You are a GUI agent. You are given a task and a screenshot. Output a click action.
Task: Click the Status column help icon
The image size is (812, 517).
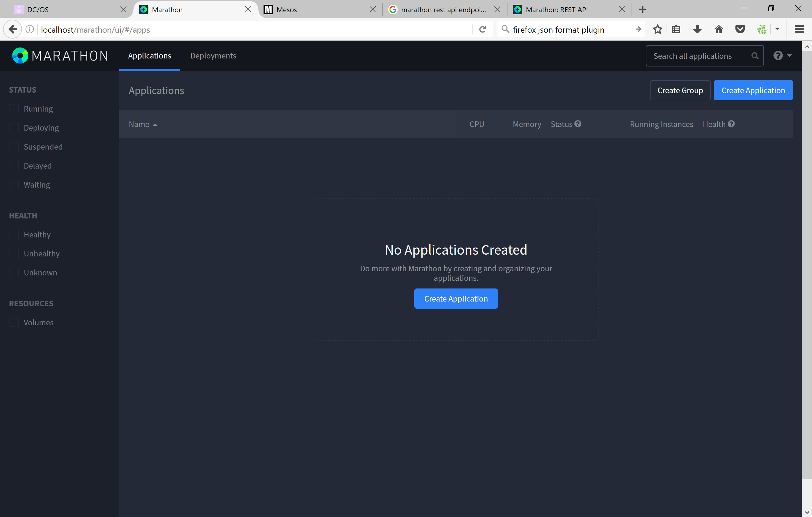(578, 124)
